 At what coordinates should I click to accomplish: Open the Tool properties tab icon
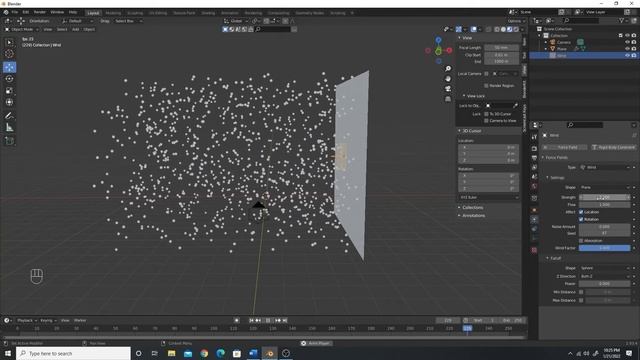click(534, 137)
